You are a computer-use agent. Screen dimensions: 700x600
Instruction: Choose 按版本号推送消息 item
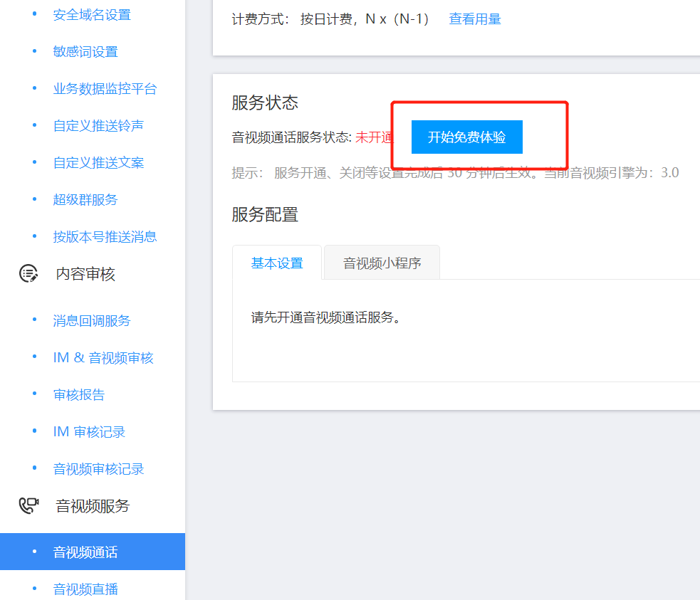point(105,237)
